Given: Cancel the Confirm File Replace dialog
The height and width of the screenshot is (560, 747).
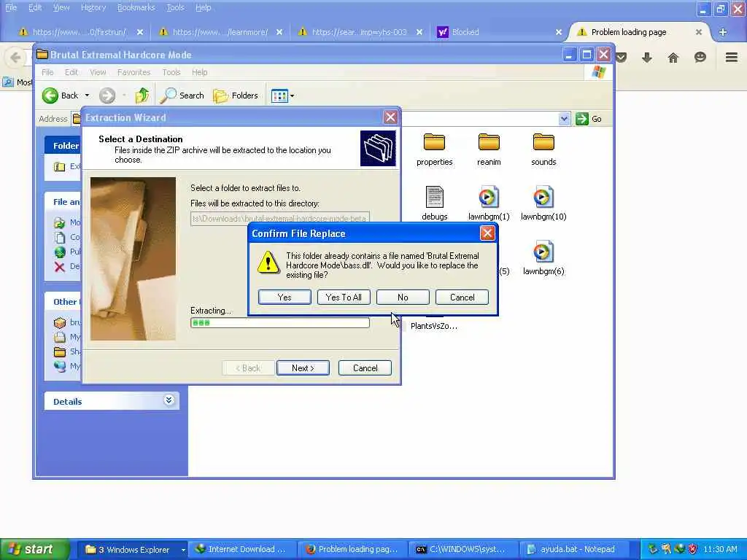Looking at the screenshot, I should (462, 297).
